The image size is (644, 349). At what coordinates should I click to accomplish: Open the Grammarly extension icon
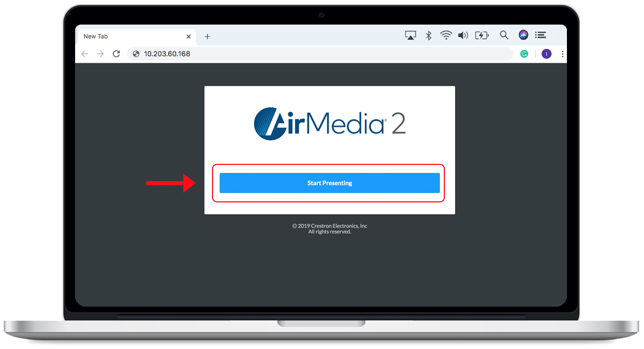(524, 54)
